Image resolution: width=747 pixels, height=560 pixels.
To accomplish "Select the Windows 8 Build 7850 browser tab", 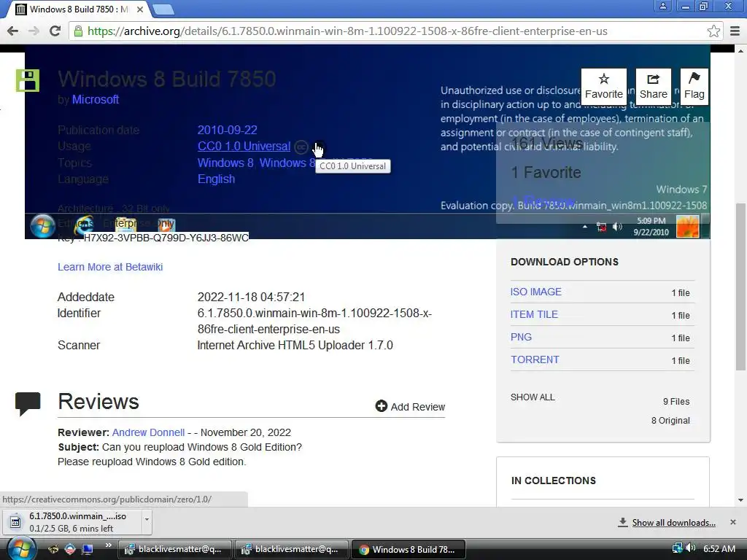I will 79,9.
